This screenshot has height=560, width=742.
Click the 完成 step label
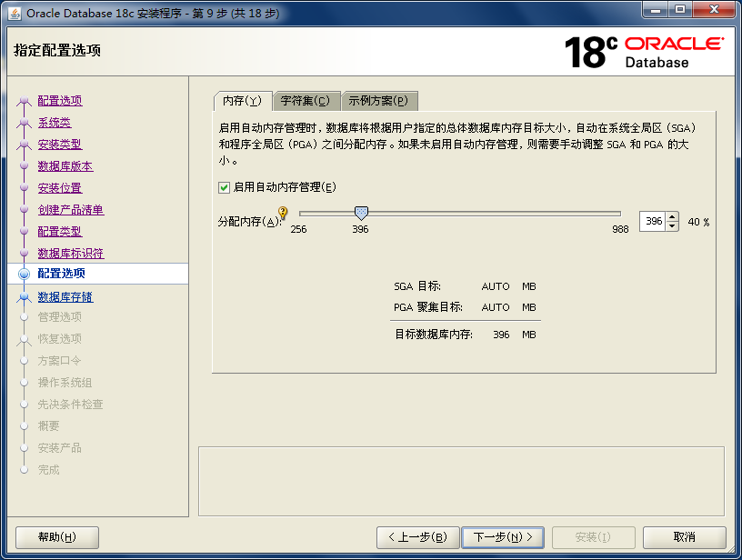click(x=49, y=469)
